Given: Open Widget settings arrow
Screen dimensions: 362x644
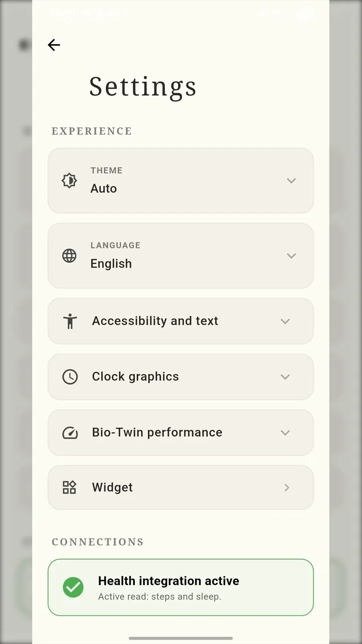Looking at the screenshot, I should 287,488.
